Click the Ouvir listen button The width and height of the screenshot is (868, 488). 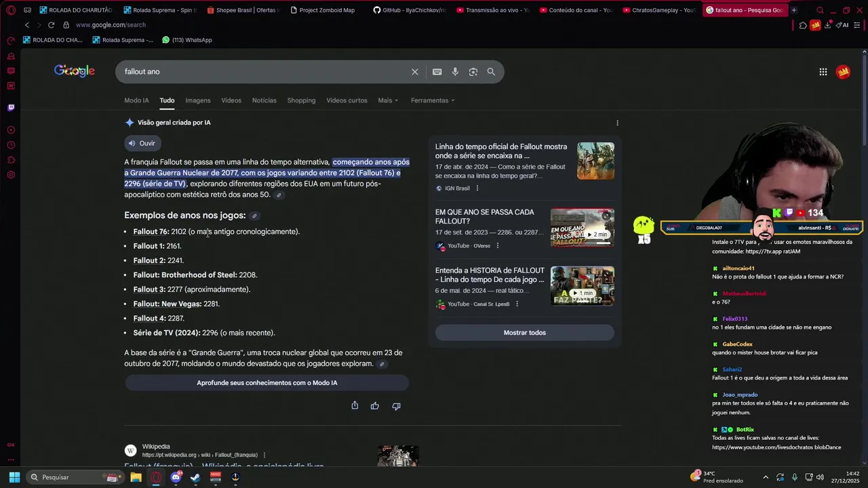(142, 143)
